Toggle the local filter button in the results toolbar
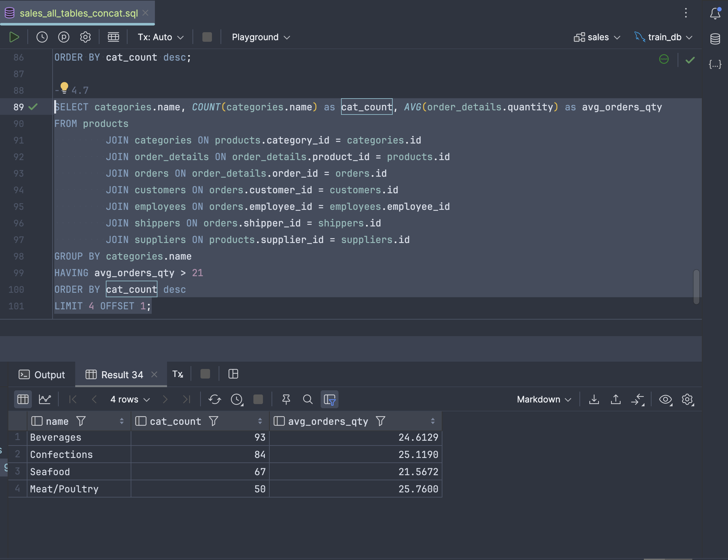Screen dimensions: 728x560 [329, 399]
